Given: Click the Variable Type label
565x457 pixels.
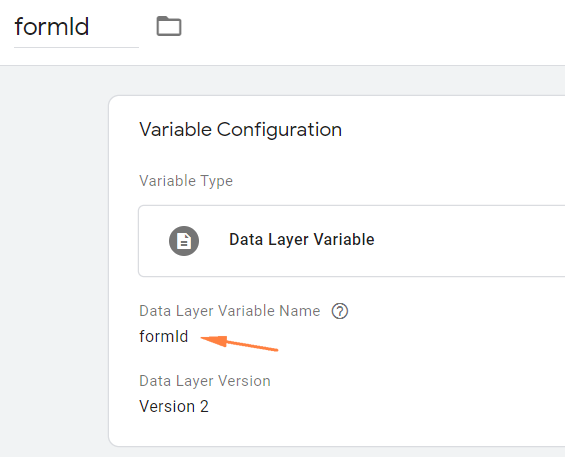Looking at the screenshot, I should [186, 181].
